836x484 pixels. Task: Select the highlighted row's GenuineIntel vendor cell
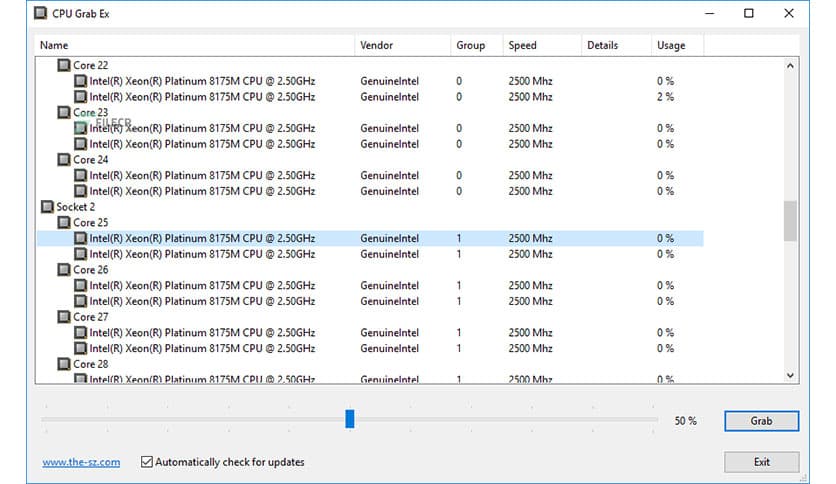390,238
